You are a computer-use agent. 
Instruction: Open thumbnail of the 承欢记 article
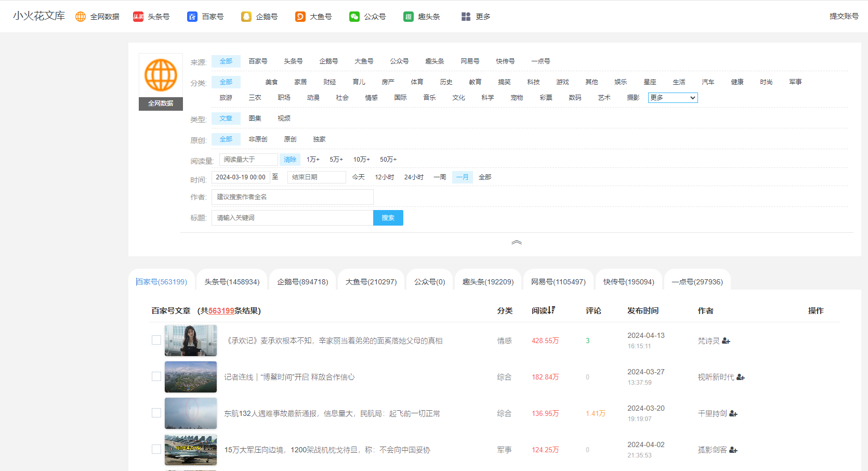point(191,341)
